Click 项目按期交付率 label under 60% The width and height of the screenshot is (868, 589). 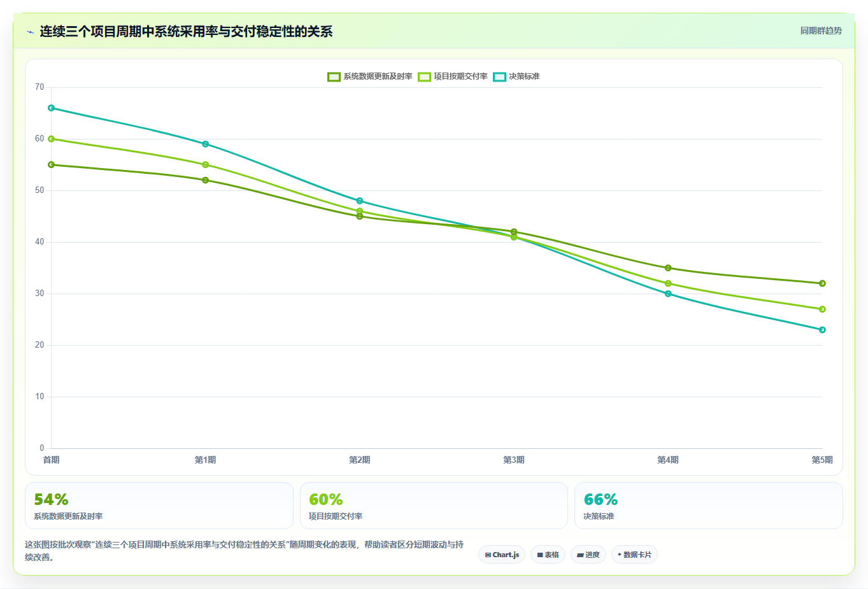click(336, 516)
